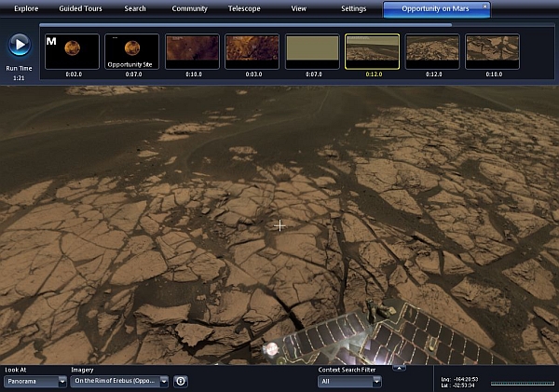Click the crosshair at panorama center
This screenshot has height=392, width=559.
pyautogui.click(x=279, y=225)
